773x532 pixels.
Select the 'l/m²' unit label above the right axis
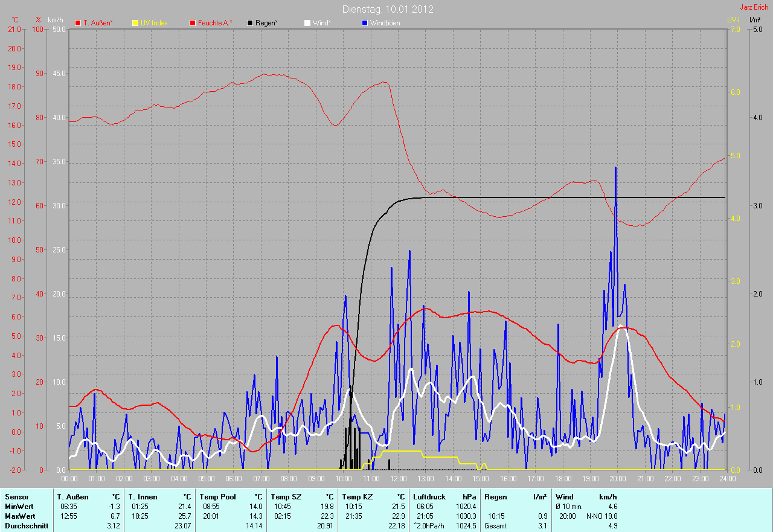(x=755, y=20)
